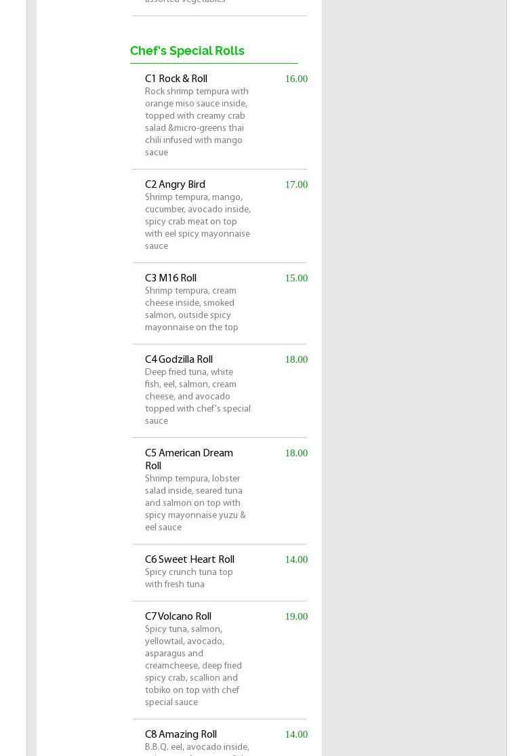Image resolution: width=532 pixels, height=756 pixels.
Task: Click the 14.00 price beside Sweet Heart Roll
Action: [x=296, y=559]
